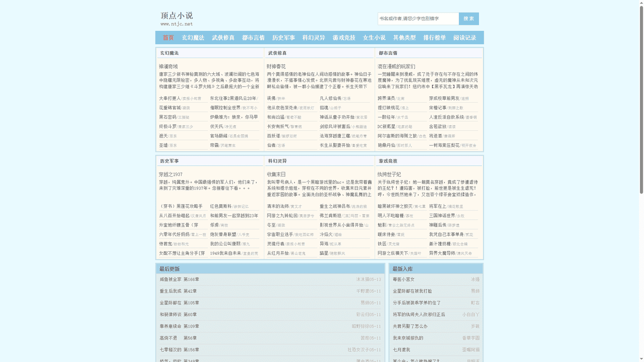Open latest update 七零糙汉的 第156章
Image resolution: width=644 pixels, height=362 pixels.
pyautogui.click(x=179, y=350)
